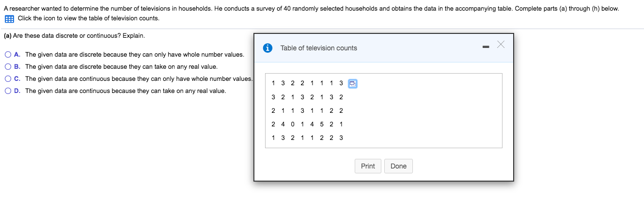Click the blue info icon in dialog

267,48
